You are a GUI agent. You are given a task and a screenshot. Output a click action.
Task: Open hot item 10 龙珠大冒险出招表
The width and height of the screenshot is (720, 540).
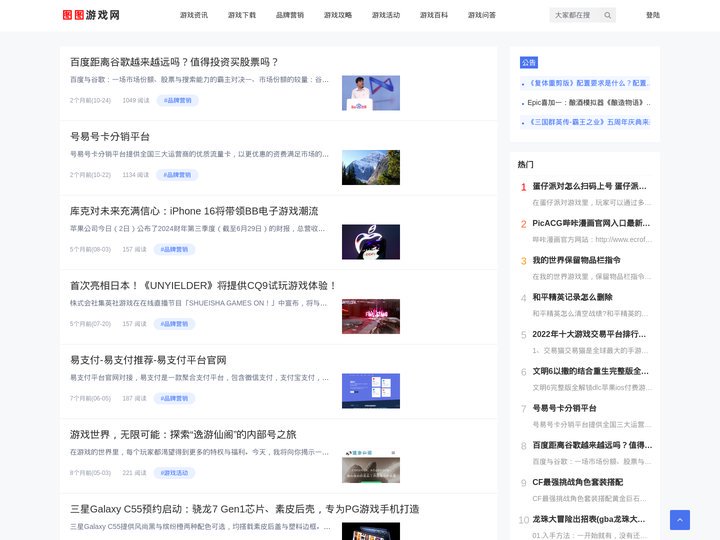click(589, 519)
